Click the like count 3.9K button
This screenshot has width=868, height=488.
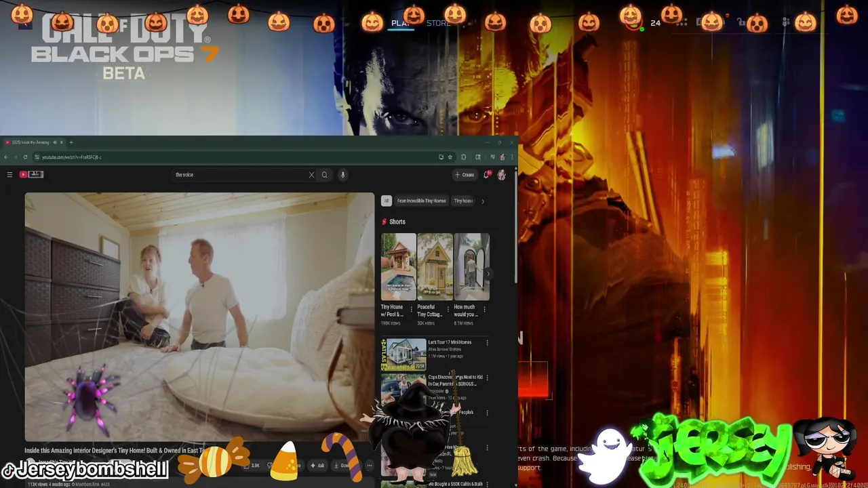click(252, 466)
